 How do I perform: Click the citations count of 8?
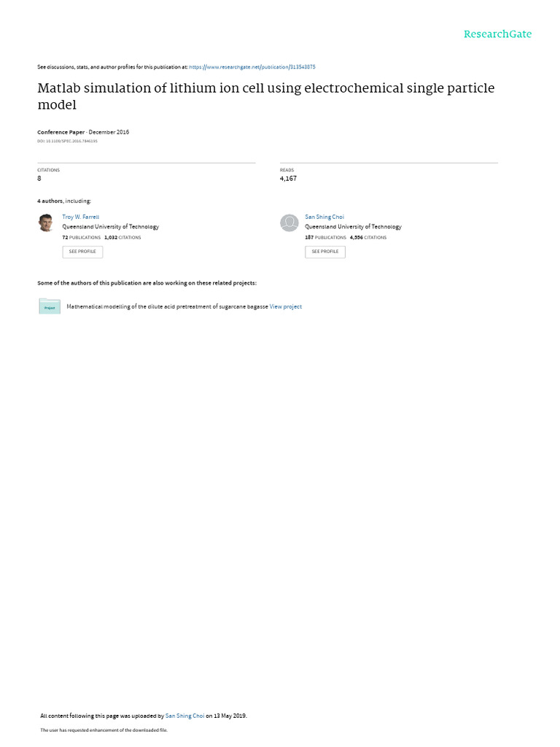(x=39, y=178)
